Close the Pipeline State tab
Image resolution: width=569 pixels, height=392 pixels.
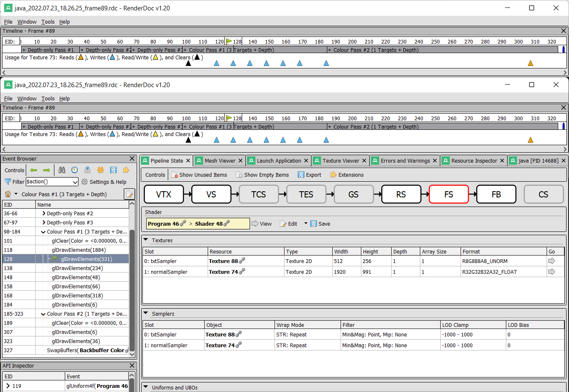pos(187,161)
